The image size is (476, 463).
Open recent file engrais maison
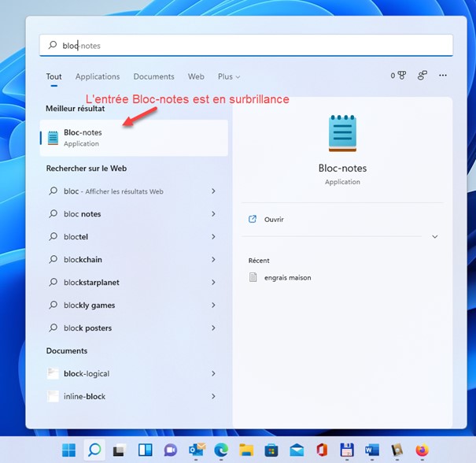coord(287,277)
